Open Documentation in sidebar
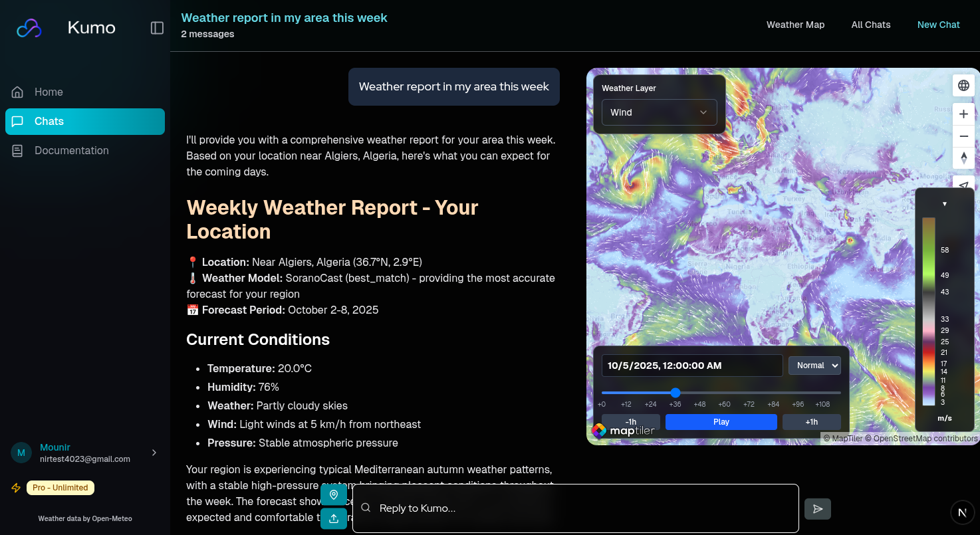The width and height of the screenshot is (980, 535). point(71,151)
